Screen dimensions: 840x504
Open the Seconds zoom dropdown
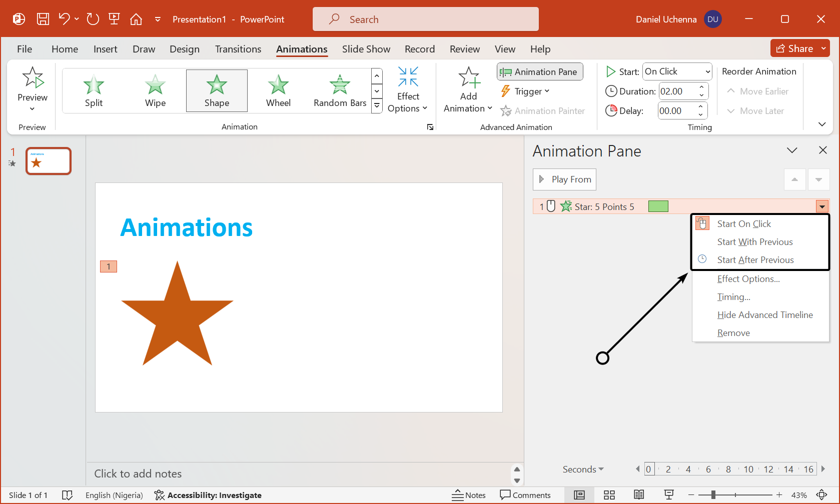(583, 469)
